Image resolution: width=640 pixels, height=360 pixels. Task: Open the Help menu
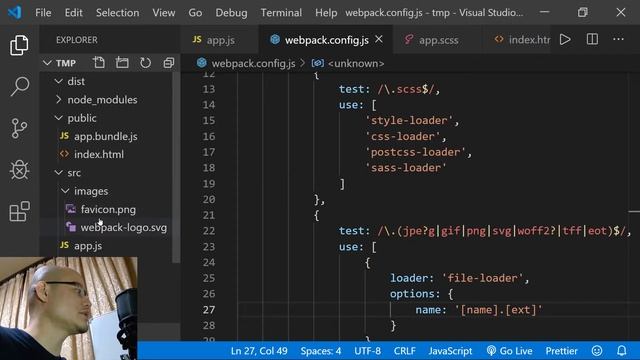pyautogui.click(x=326, y=13)
